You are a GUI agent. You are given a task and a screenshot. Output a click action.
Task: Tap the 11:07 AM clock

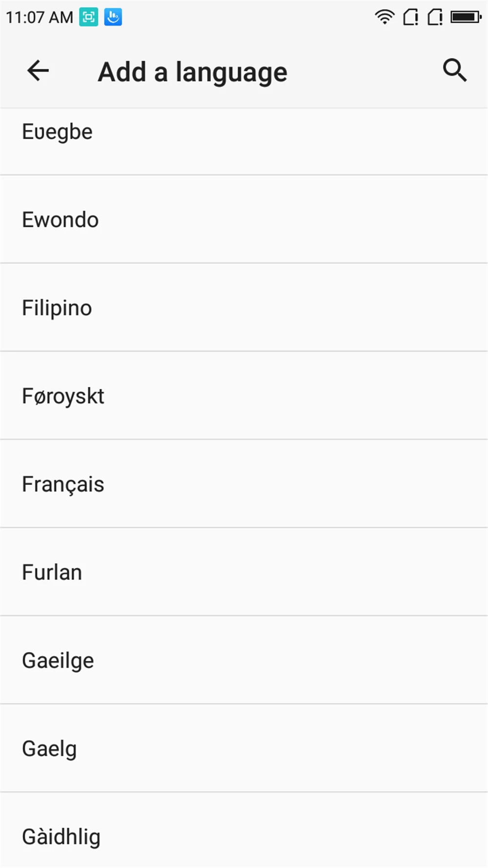click(39, 18)
